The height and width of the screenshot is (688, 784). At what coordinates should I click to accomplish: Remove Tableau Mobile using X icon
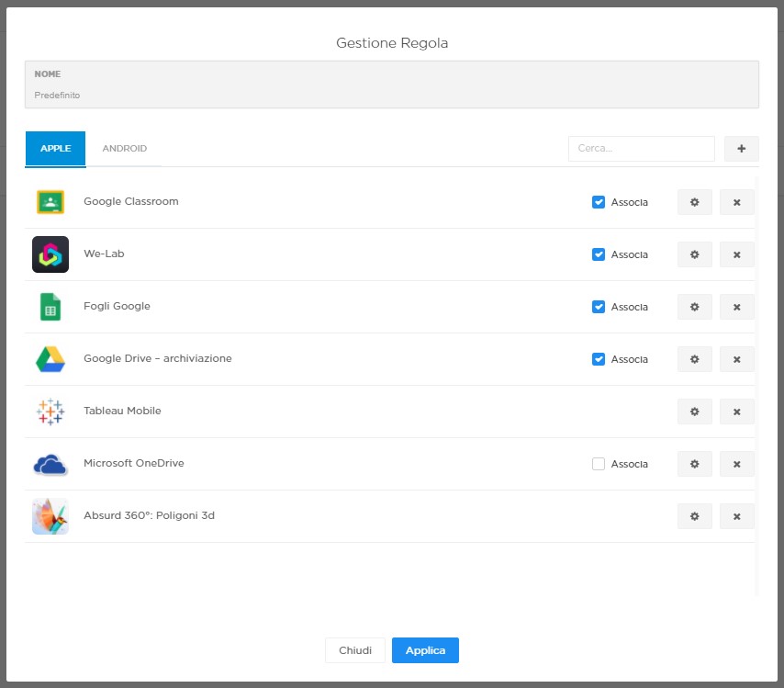(x=736, y=412)
